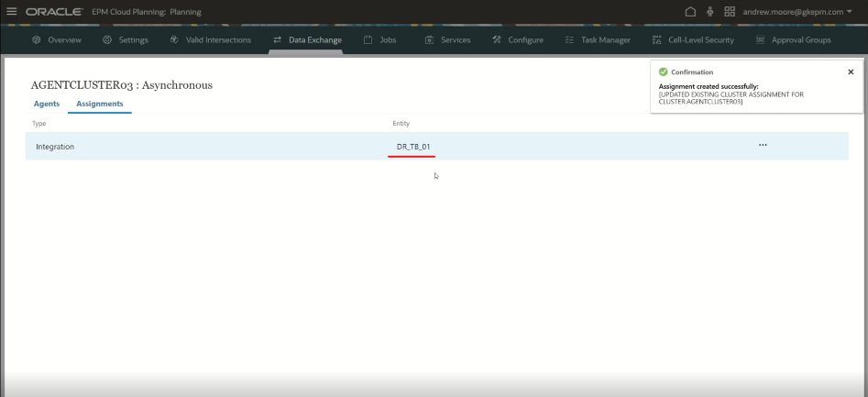Select the Assignments tab
The height and width of the screenshot is (397, 868).
[x=99, y=105]
